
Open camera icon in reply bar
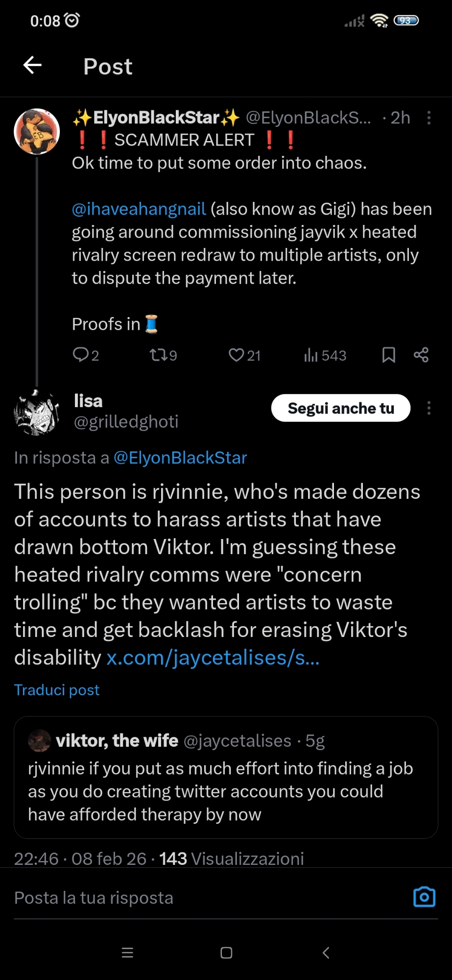(x=424, y=897)
